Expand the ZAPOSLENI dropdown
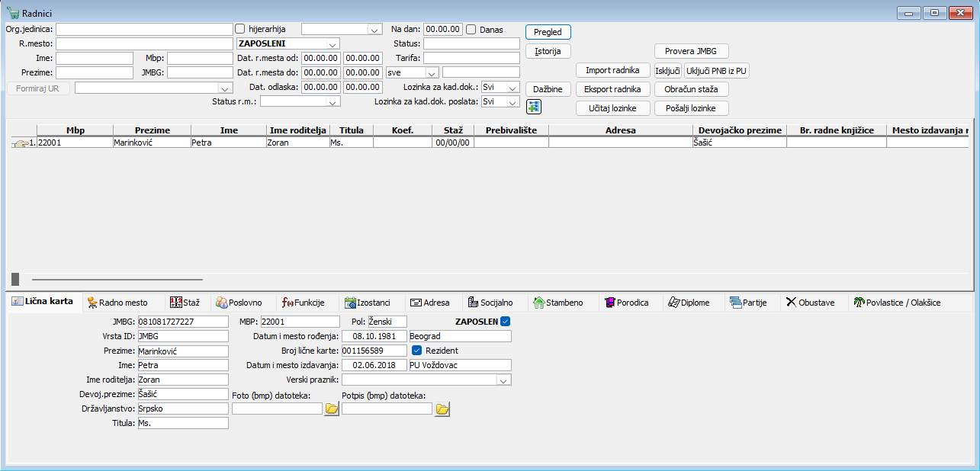Image resolution: width=980 pixels, height=471 pixels. (333, 43)
